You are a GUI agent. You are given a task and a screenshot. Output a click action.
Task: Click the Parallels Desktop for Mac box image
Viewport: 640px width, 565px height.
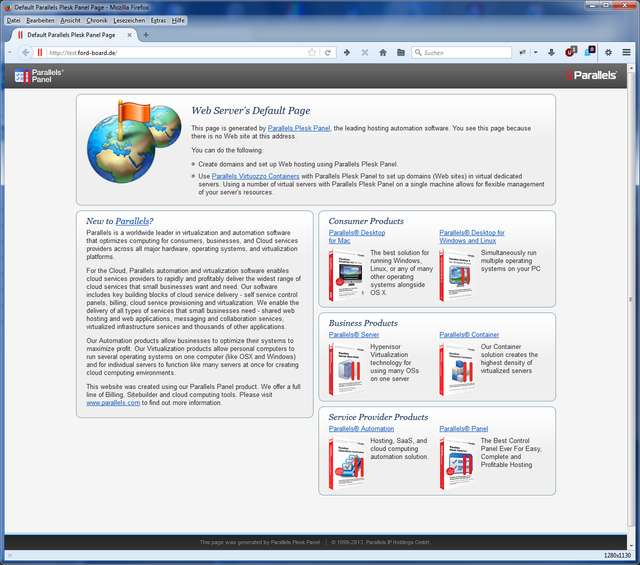tap(347, 276)
